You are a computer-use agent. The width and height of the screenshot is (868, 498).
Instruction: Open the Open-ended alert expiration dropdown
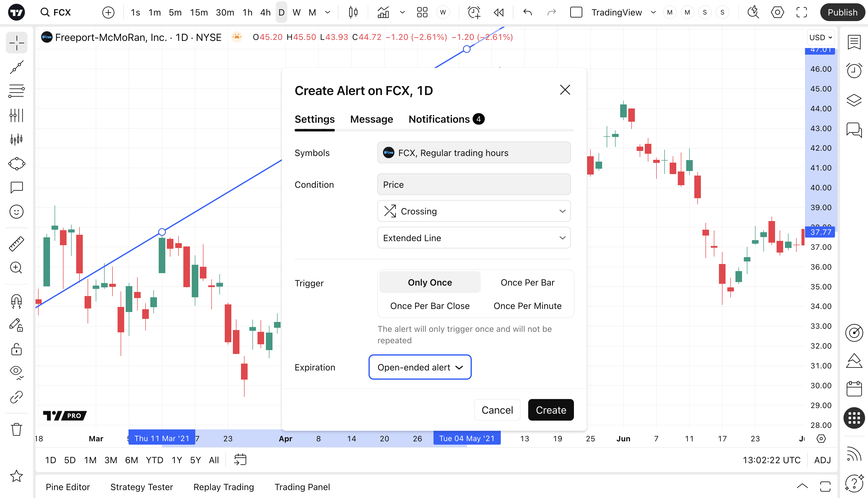[420, 367]
